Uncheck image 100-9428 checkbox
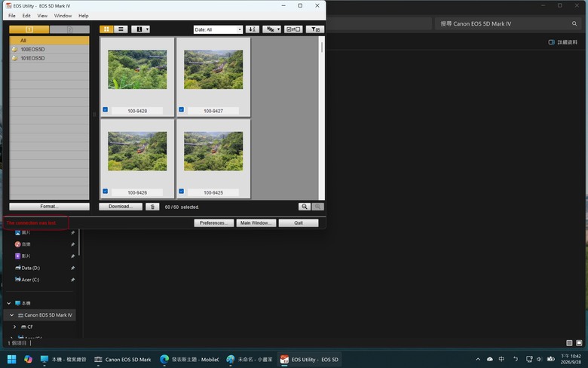The height and width of the screenshot is (368, 588). pos(106,109)
